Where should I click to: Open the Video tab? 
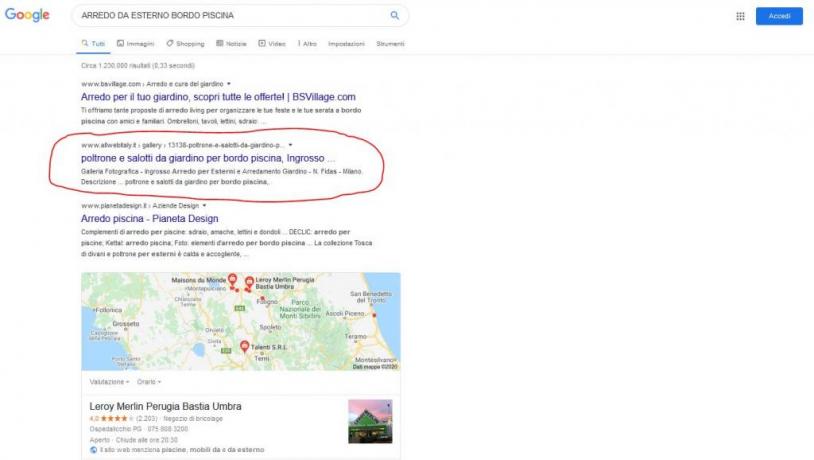[272, 44]
